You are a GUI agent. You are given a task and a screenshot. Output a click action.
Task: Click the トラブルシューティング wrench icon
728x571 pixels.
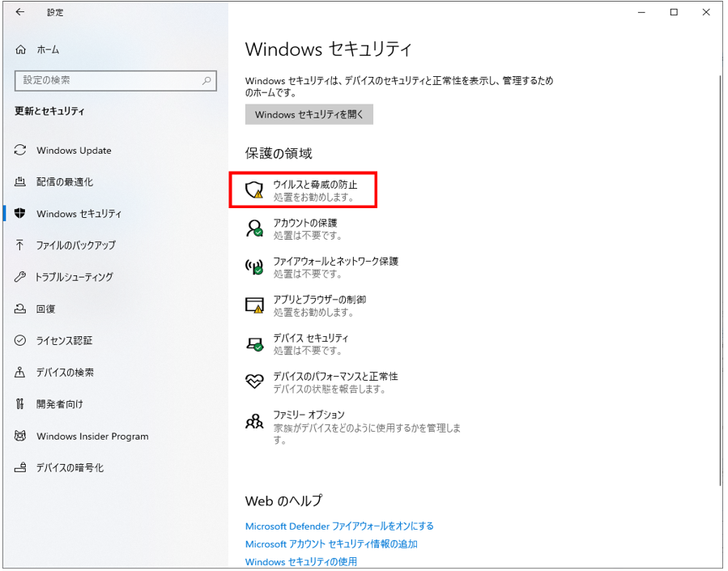[x=20, y=277]
